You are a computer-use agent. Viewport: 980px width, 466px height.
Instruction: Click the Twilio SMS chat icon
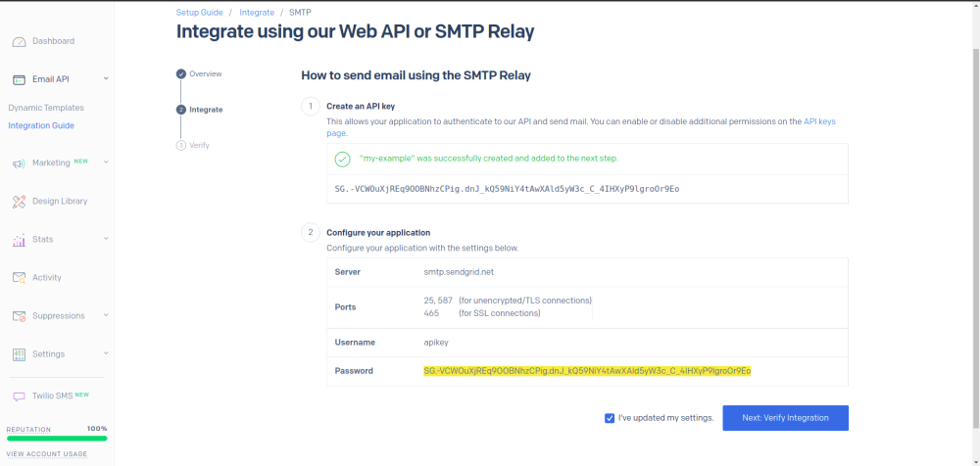coord(19,396)
